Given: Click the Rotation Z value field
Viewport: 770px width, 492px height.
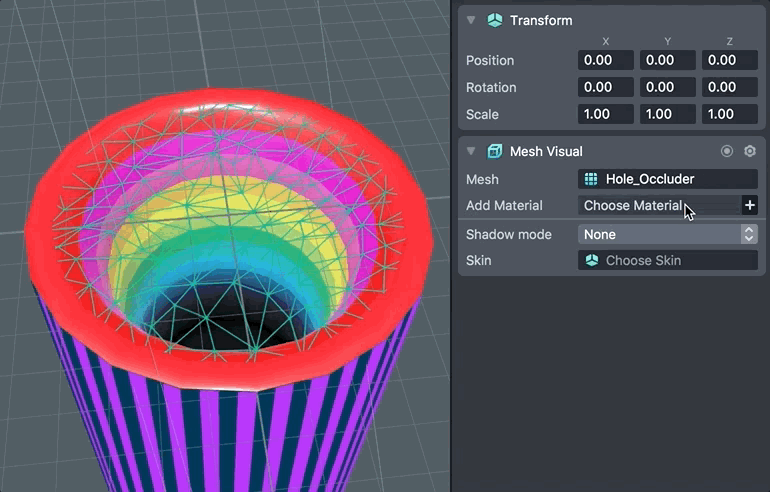Looking at the screenshot, I should (x=729, y=88).
